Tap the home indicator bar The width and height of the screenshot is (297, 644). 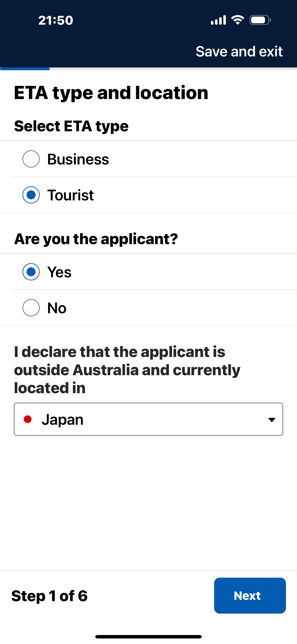coord(148,636)
